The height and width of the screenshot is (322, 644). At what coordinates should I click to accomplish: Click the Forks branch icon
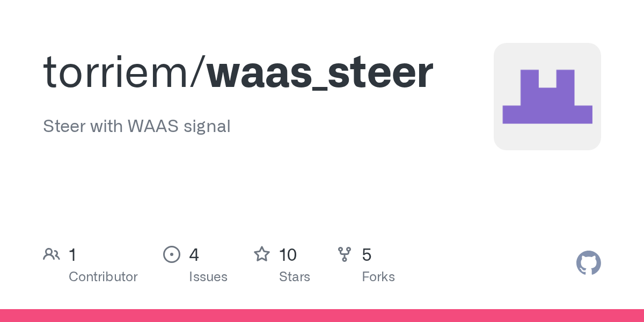[x=345, y=254]
